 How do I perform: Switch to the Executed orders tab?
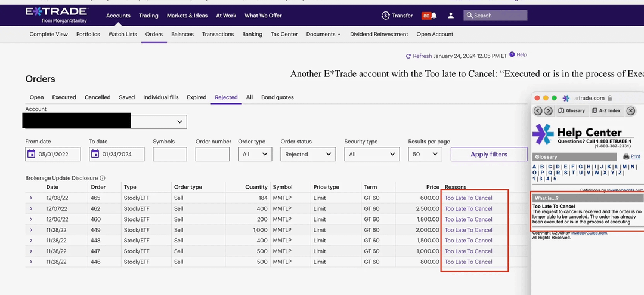pos(64,97)
